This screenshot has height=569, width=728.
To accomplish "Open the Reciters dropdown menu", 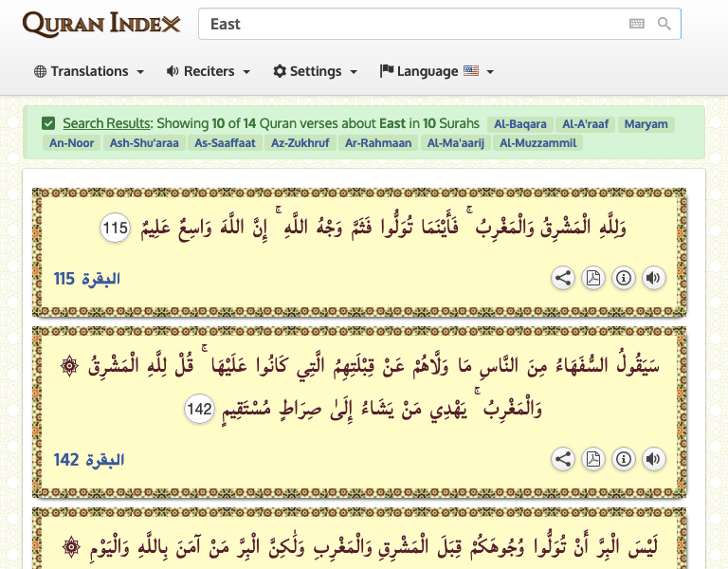I will coord(209,71).
